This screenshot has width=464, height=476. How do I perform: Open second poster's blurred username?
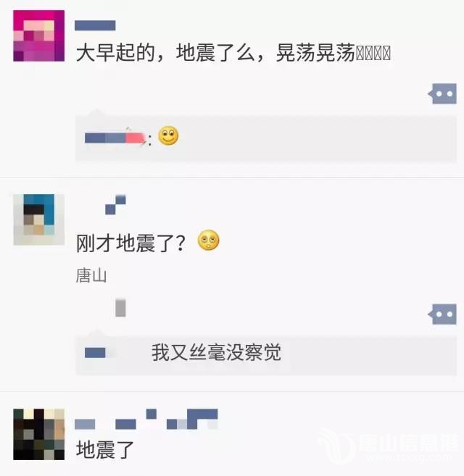[x=115, y=204]
